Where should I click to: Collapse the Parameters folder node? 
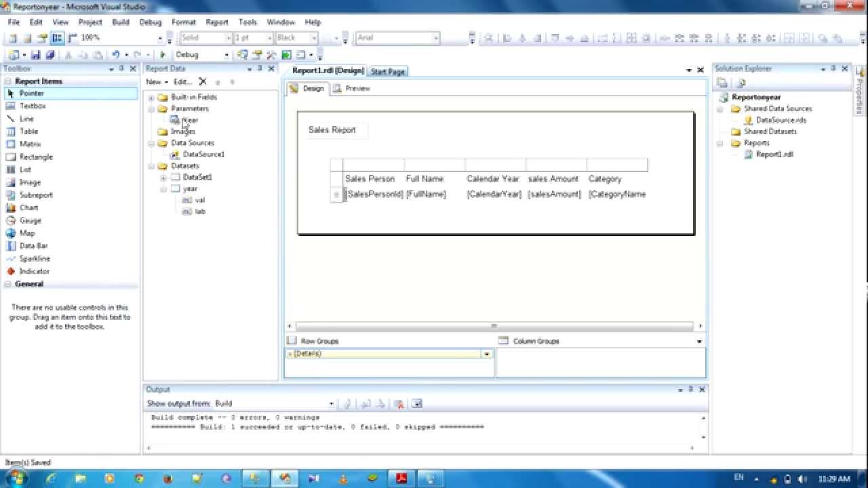[151, 109]
